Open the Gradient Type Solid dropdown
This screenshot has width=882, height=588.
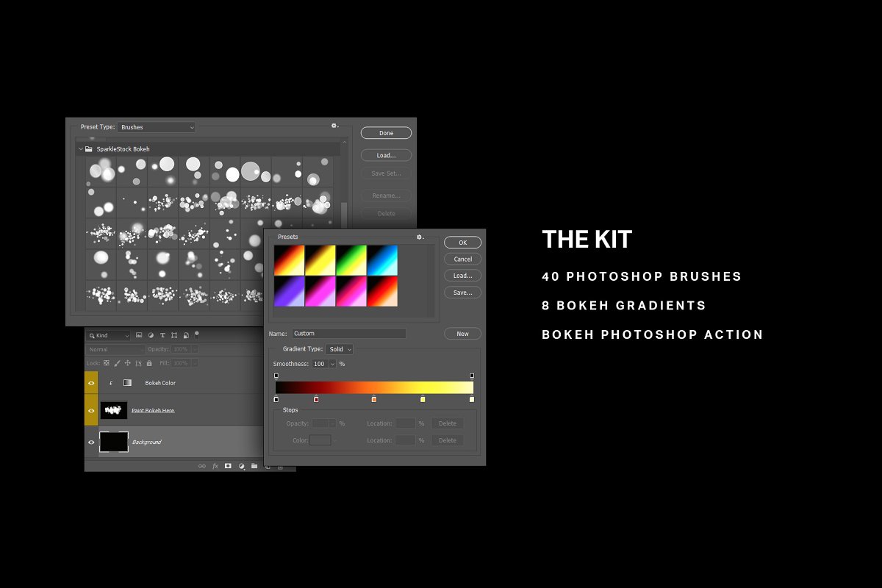coord(340,349)
